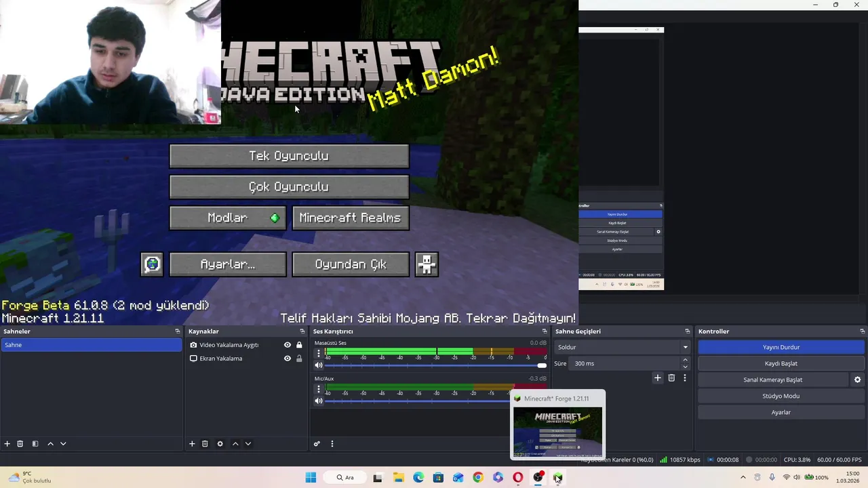The width and height of the screenshot is (868, 488).
Task: Add a new scene transition
Action: 657,378
